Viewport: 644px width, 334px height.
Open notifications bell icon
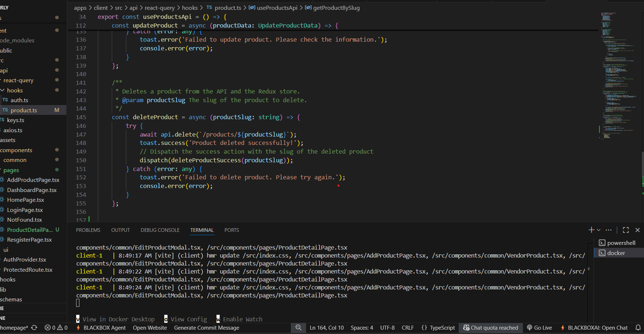click(x=638, y=328)
